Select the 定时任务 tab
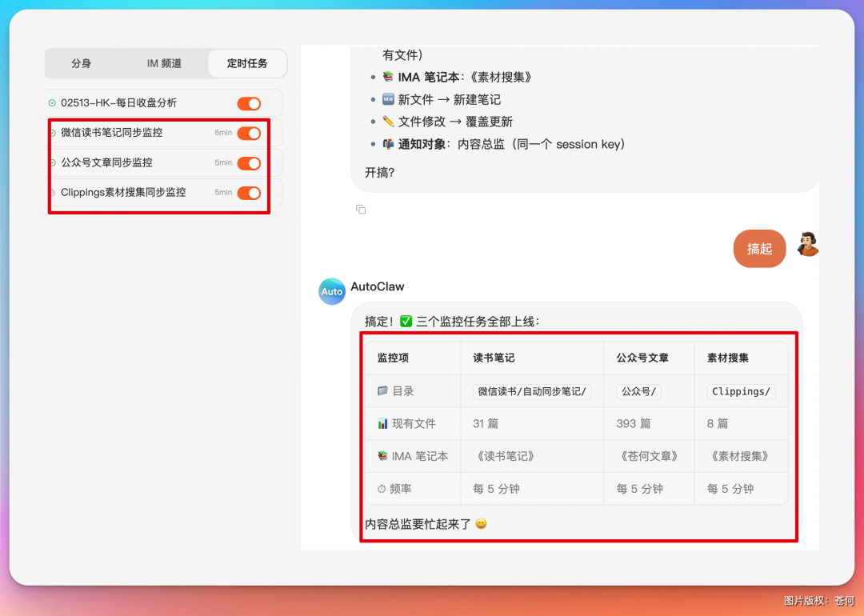 point(246,63)
